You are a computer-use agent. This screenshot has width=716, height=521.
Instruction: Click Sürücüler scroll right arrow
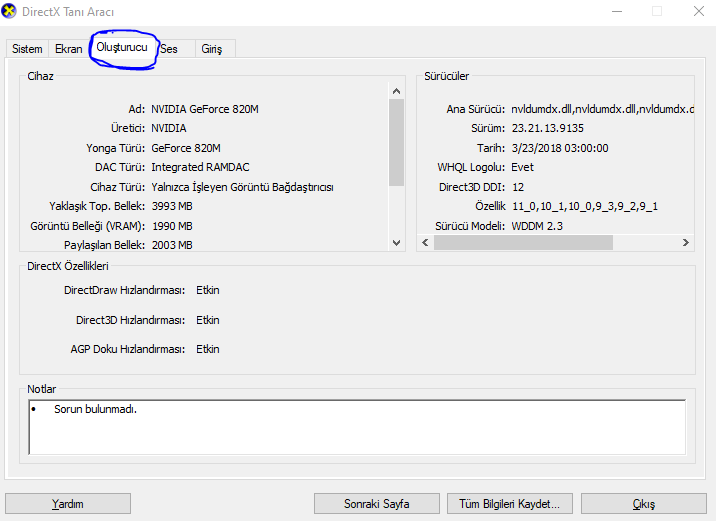(685, 242)
